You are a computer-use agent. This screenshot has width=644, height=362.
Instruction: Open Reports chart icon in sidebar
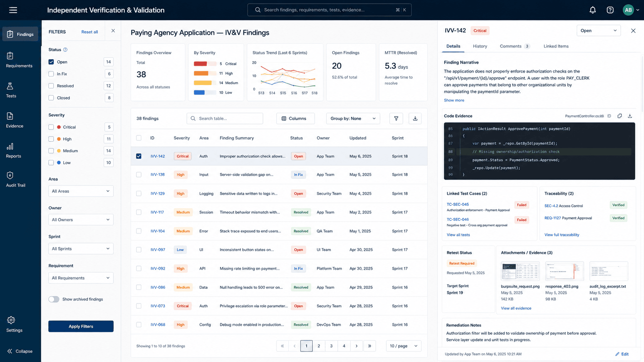pyautogui.click(x=10, y=147)
